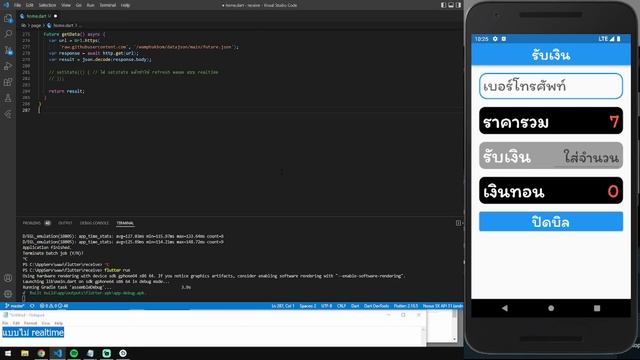Click the unsaved dot on the home.dart tab
Screen dimensions: 640x360
tap(56, 16)
